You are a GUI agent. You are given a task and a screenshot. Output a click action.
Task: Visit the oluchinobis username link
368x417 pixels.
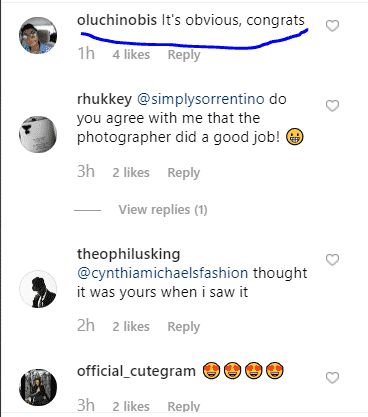coord(117,20)
